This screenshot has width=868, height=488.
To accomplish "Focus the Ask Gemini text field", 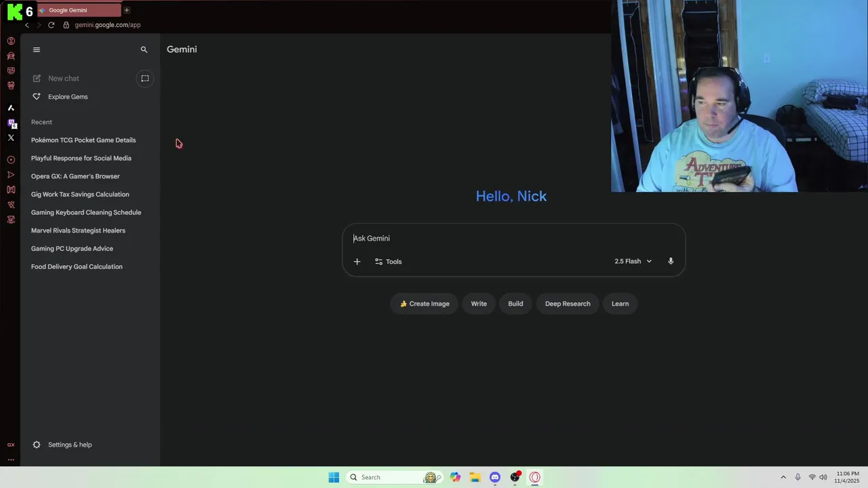I will tap(513, 239).
